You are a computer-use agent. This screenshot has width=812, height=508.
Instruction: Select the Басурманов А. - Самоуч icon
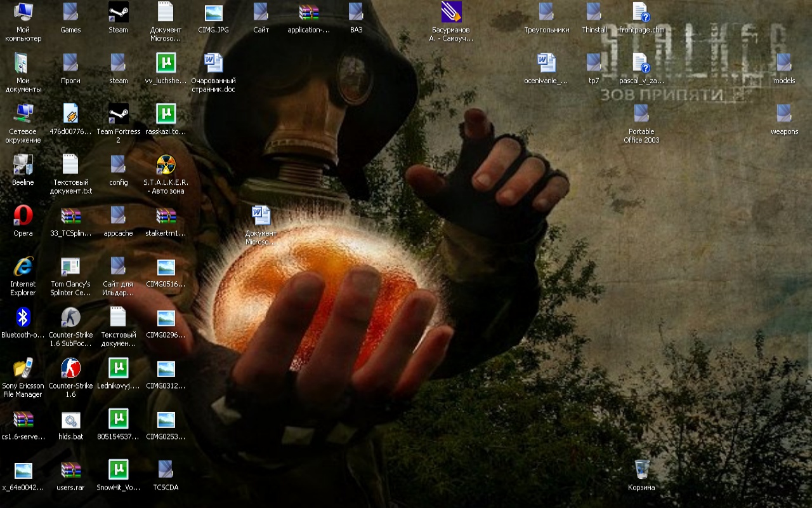tap(451, 11)
